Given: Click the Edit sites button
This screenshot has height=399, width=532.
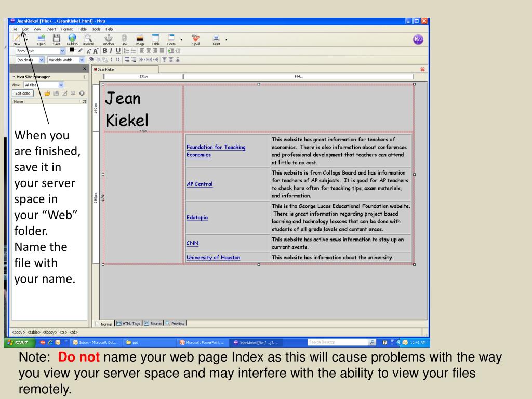Looking at the screenshot, I should pyautogui.click(x=23, y=94).
